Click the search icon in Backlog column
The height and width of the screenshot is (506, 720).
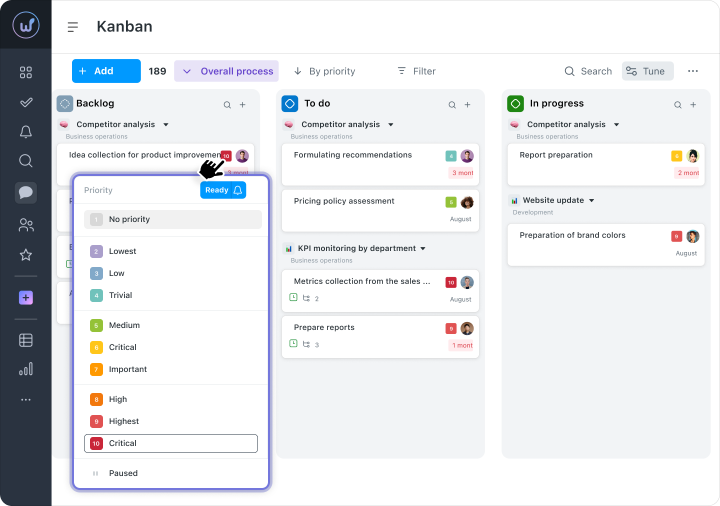pyautogui.click(x=227, y=104)
